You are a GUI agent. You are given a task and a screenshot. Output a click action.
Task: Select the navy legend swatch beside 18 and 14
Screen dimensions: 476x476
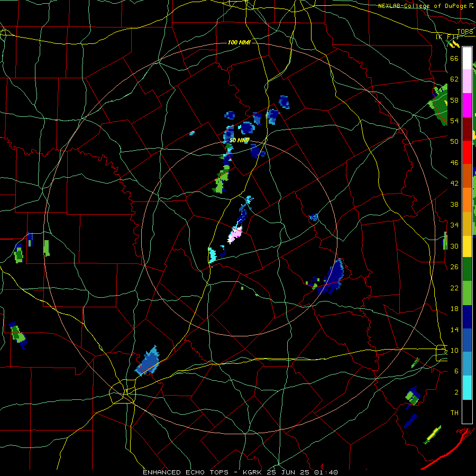coord(467,316)
